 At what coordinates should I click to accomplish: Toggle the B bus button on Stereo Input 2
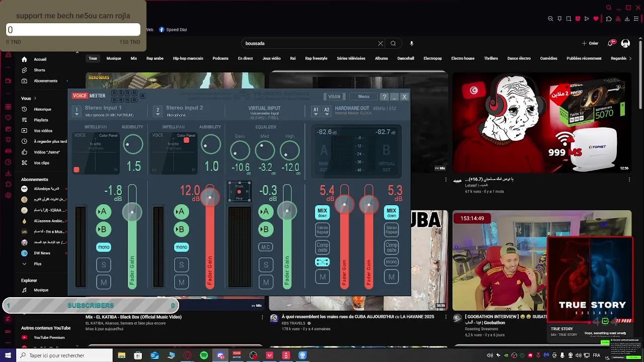[x=181, y=229]
